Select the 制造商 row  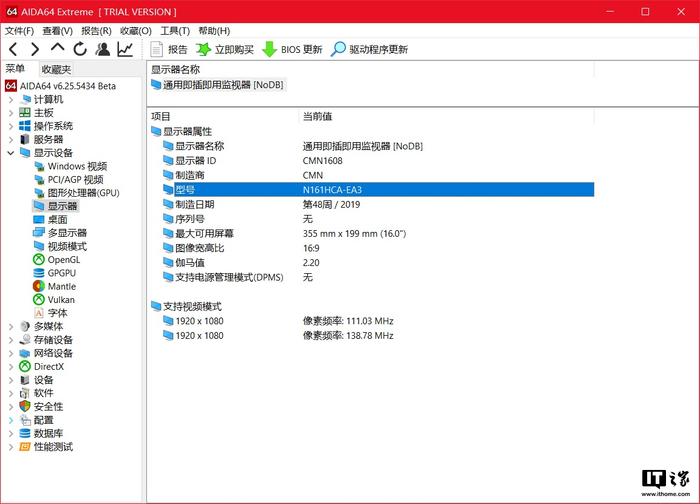click(378, 175)
